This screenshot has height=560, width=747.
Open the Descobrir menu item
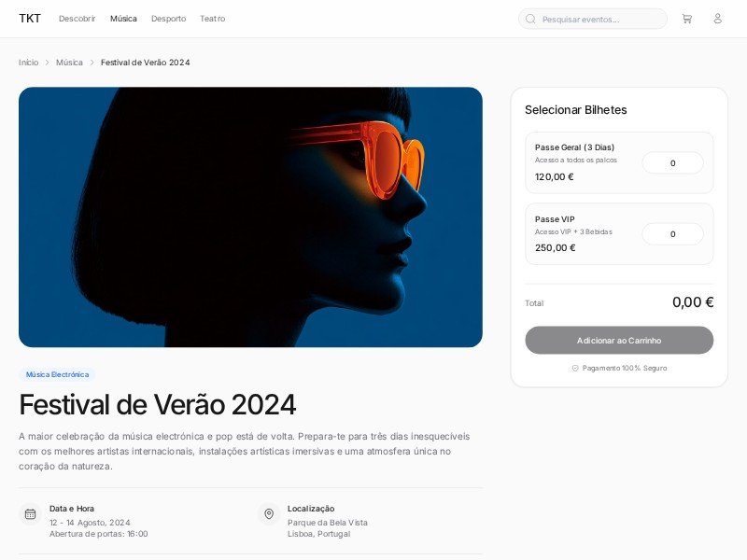(78, 19)
